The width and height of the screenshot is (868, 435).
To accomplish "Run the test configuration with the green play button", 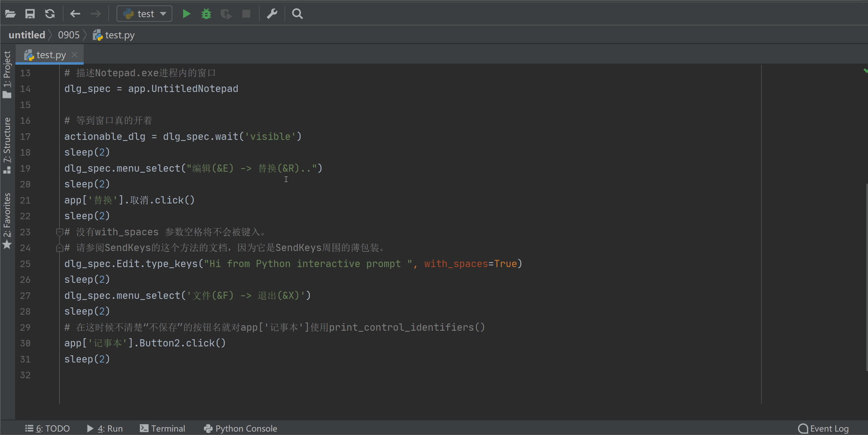I will click(186, 14).
